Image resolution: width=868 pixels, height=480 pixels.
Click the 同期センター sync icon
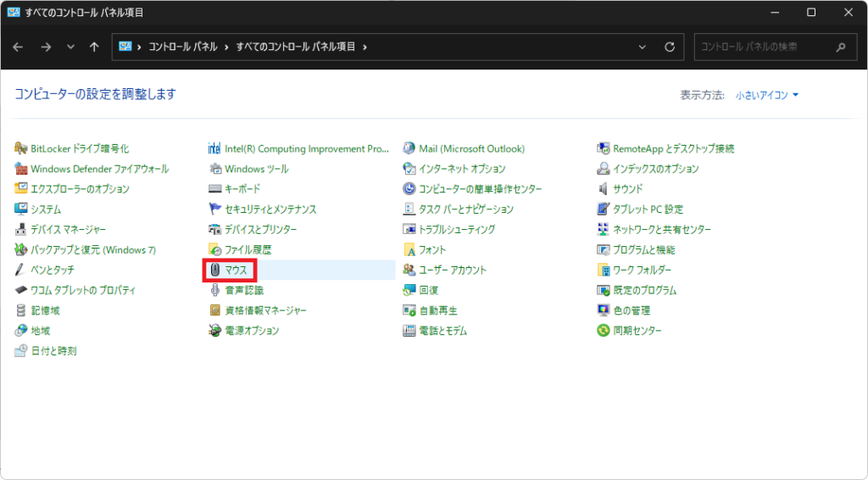coord(604,331)
